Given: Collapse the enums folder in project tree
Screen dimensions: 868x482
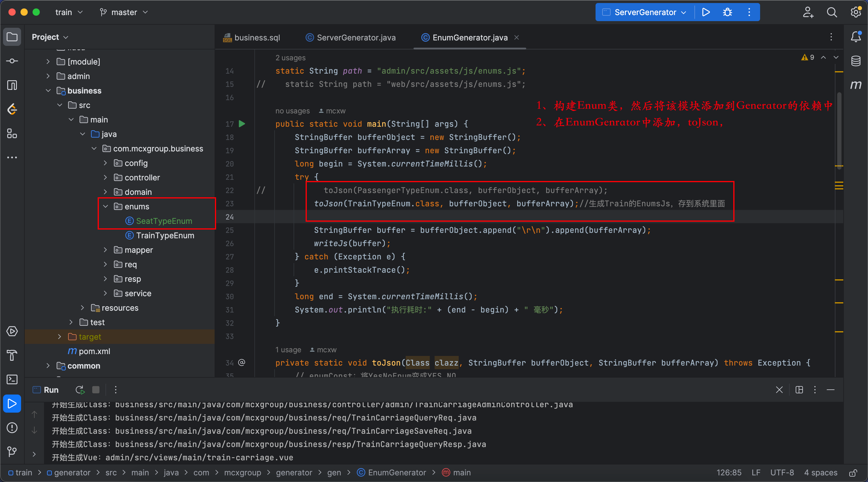Looking at the screenshot, I should point(105,206).
